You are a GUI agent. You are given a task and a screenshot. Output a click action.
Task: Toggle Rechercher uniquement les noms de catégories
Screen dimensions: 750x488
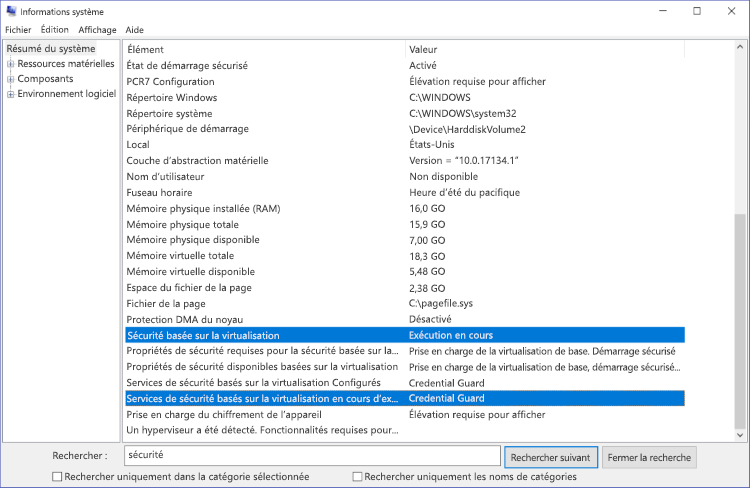click(x=357, y=477)
